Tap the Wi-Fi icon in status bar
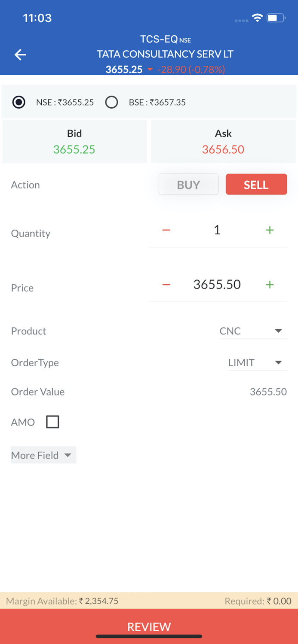The width and height of the screenshot is (298, 644). click(x=257, y=18)
